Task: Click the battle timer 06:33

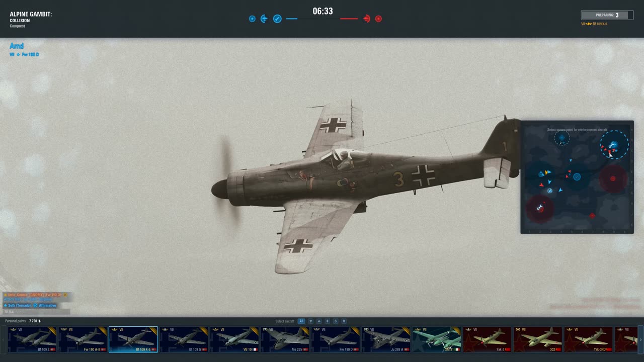Action: 323,11
